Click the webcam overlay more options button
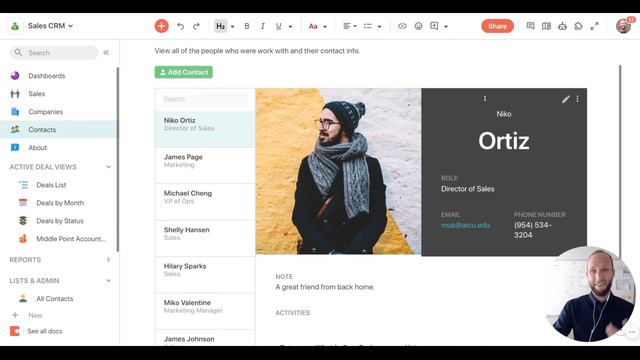Viewport: 640px width, 360px height. click(x=632, y=332)
